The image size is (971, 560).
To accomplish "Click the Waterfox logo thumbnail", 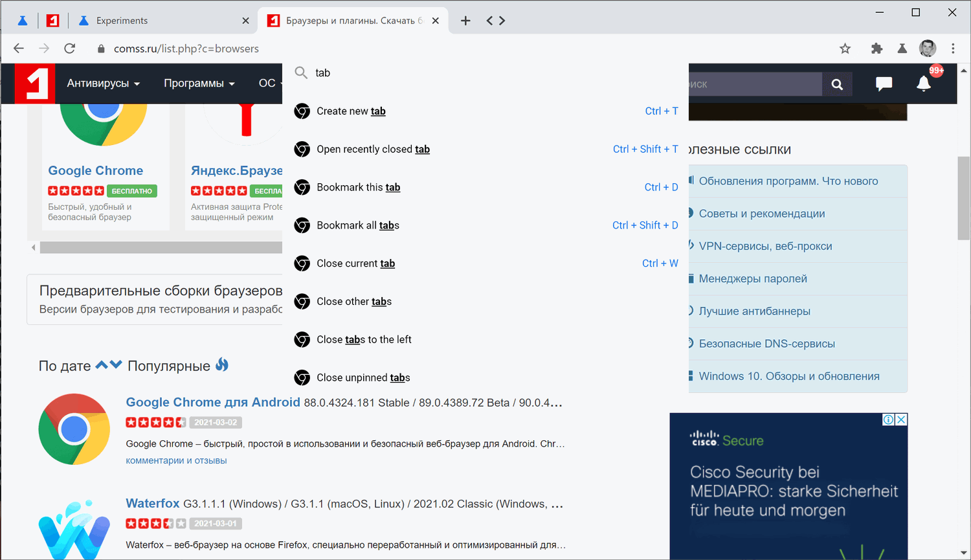I will pos(74,530).
